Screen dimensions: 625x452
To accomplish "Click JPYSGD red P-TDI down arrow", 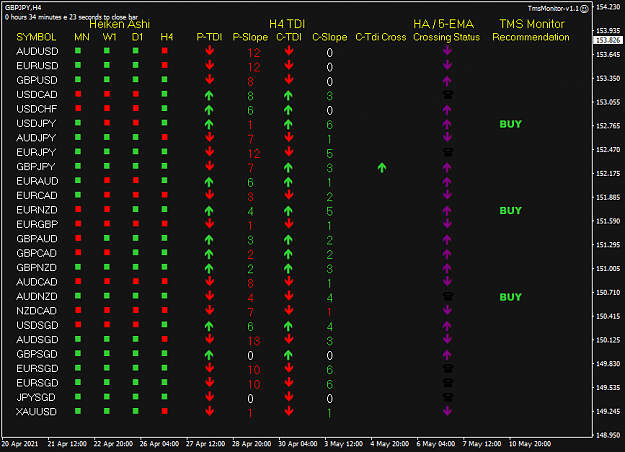I will pos(209,397).
